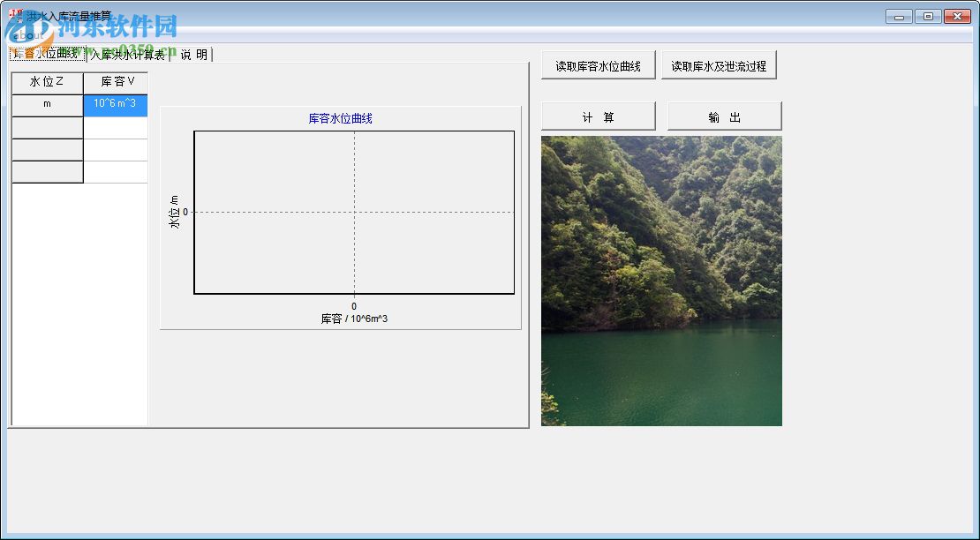Click the 库容V column header

(115, 81)
